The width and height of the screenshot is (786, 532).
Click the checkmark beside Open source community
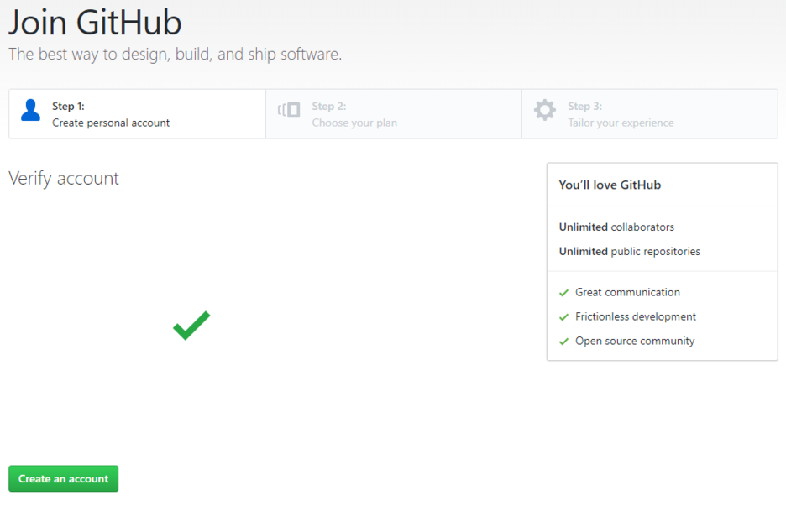coord(563,341)
